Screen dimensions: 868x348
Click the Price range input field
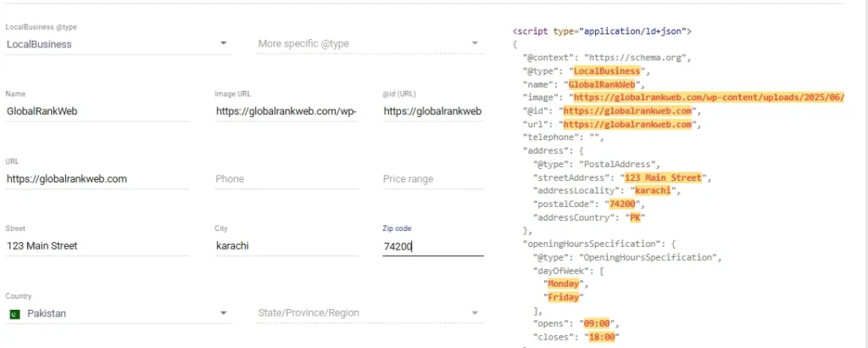click(433, 179)
